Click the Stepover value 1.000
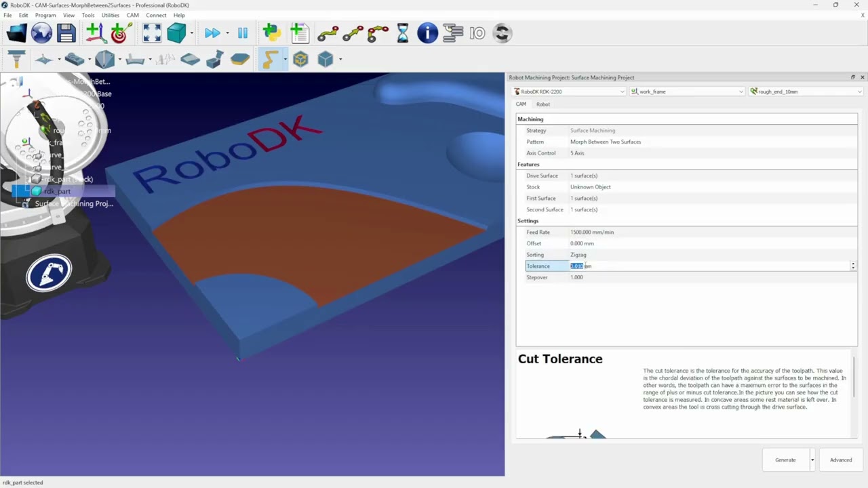 click(576, 278)
